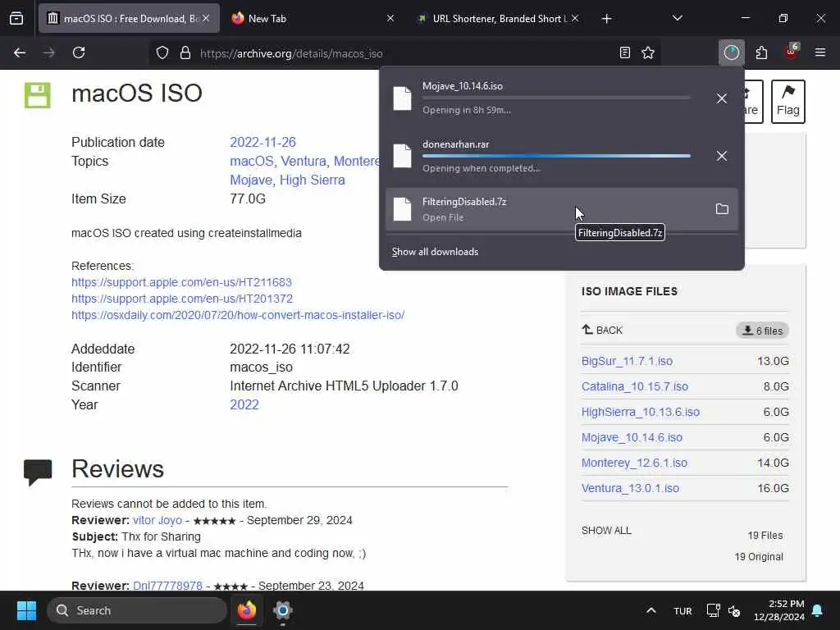Screen dimensions: 840x630
Task: Open the Firefox hamburger menu
Action: pos(820,52)
